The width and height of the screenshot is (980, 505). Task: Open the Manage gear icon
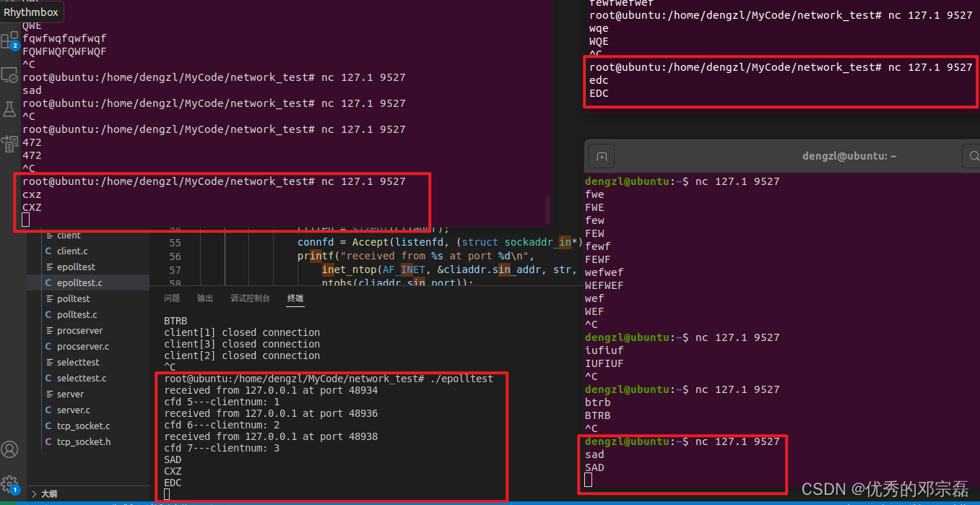click(x=9, y=484)
